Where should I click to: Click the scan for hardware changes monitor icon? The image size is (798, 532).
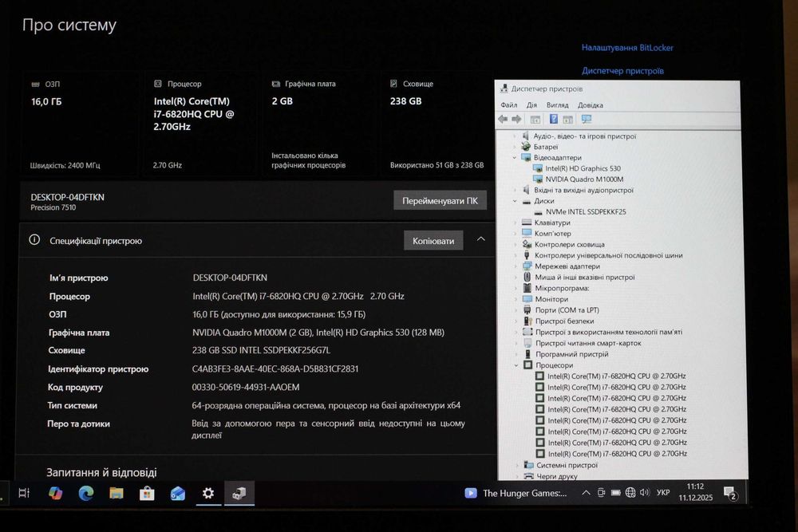point(587,119)
